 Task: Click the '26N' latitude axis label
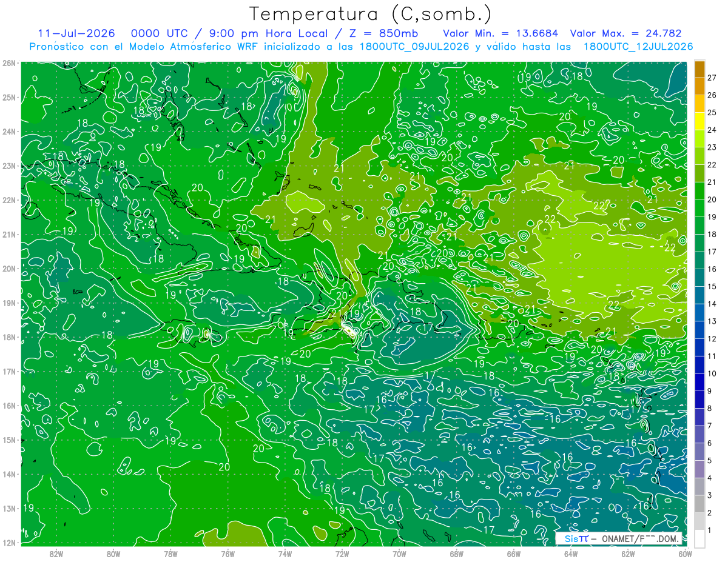[8, 62]
